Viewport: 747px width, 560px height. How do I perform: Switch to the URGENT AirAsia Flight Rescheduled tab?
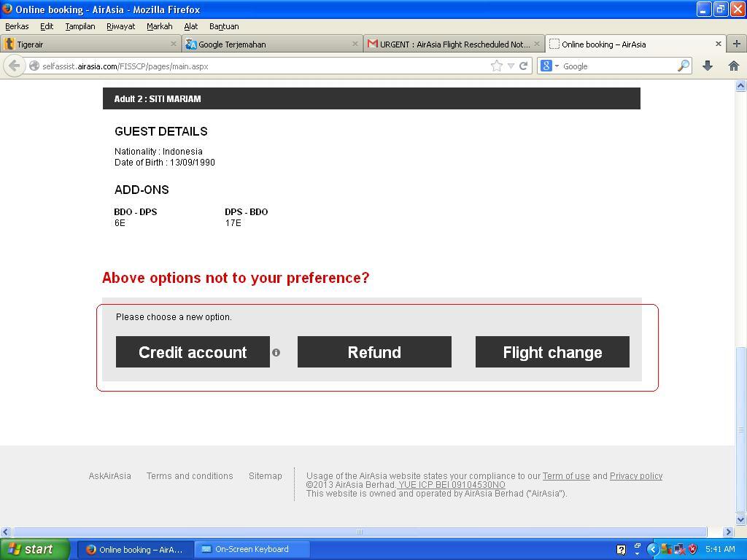[454, 44]
